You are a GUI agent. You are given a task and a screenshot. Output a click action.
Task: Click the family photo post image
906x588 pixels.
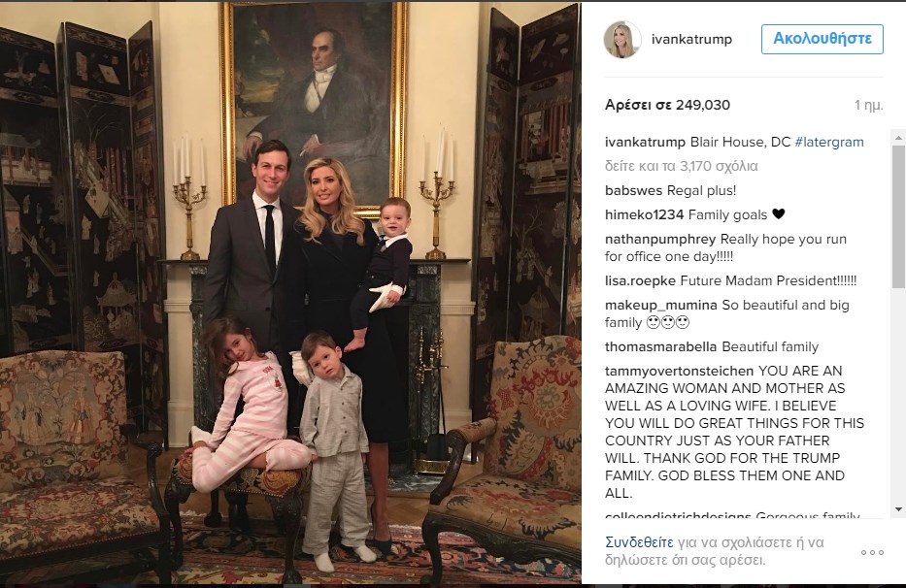click(290, 293)
